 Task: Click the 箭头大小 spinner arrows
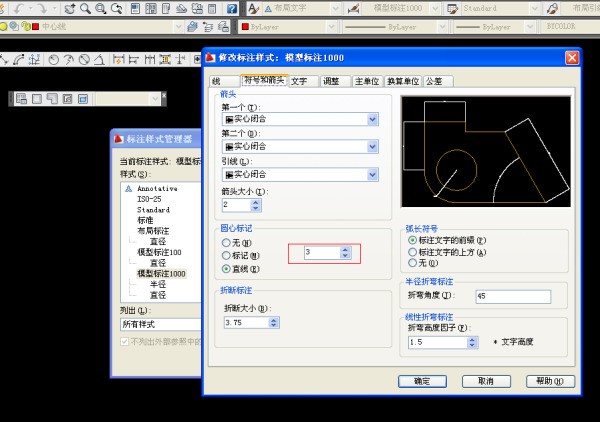tap(256, 205)
